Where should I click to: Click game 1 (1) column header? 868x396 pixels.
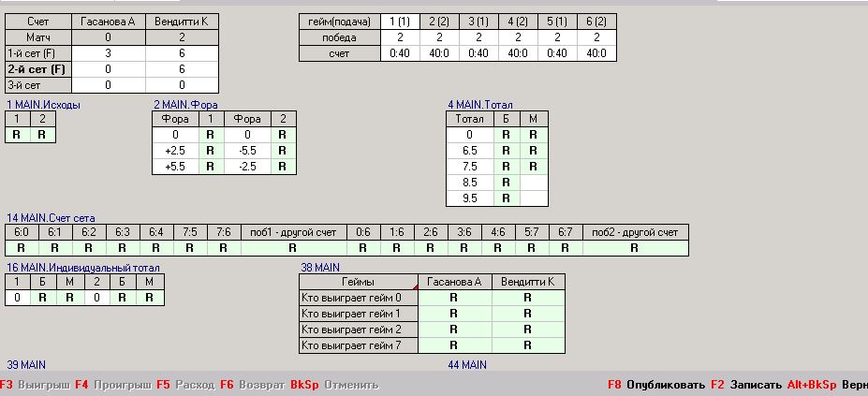tap(400, 22)
